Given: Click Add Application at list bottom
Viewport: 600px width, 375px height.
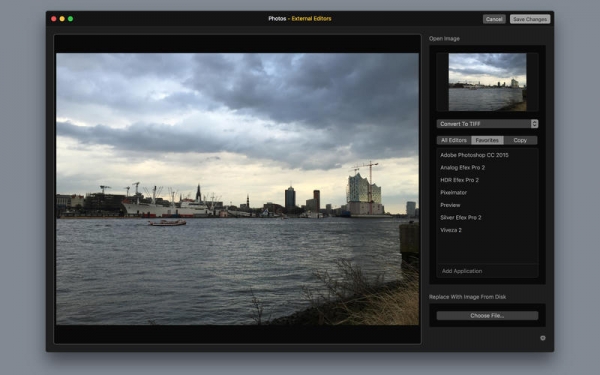Looking at the screenshot, I should (462, 271).
